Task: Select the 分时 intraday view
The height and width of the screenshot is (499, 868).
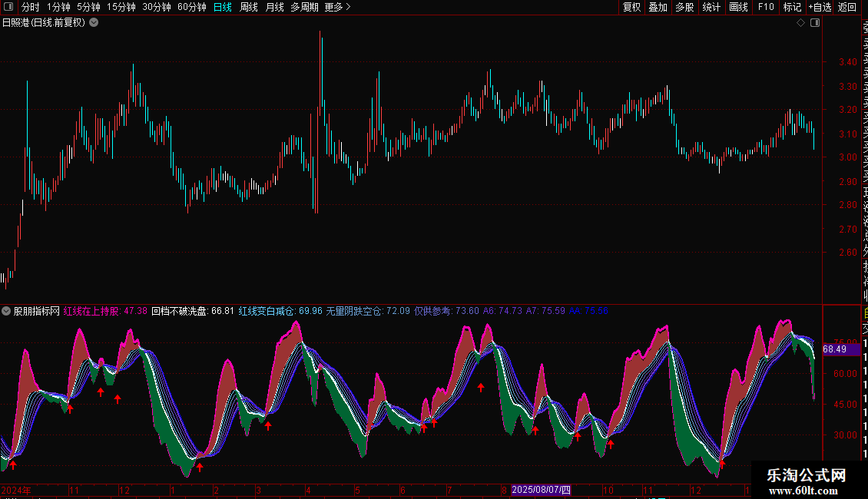Action: coord(31,7)
